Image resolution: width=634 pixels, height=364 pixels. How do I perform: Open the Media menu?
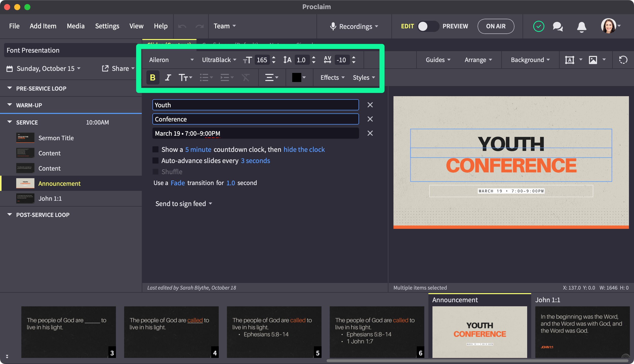click(x=75, y=26)
